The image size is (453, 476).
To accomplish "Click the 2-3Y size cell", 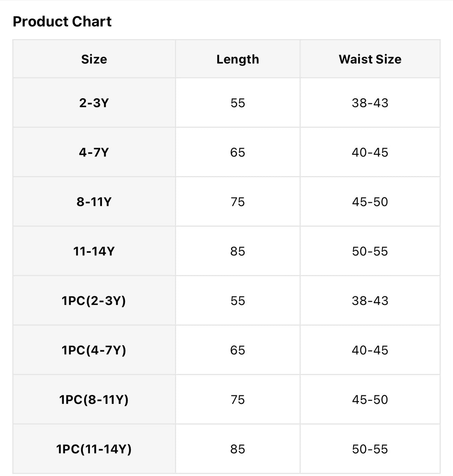I will coord(94,103).
